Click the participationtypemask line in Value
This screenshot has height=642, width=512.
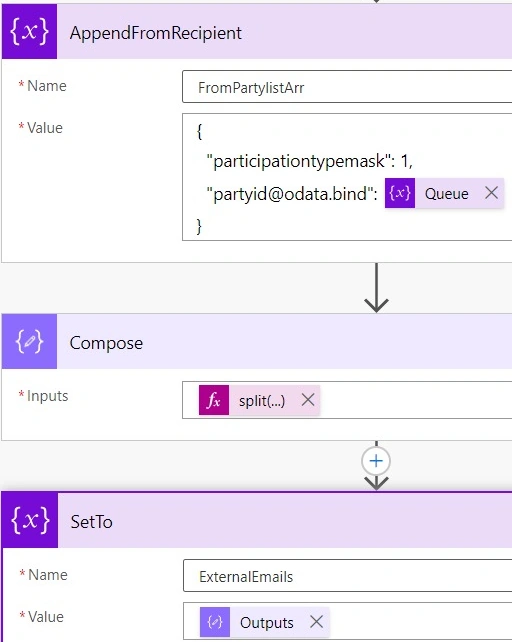(x=309, y=161)
